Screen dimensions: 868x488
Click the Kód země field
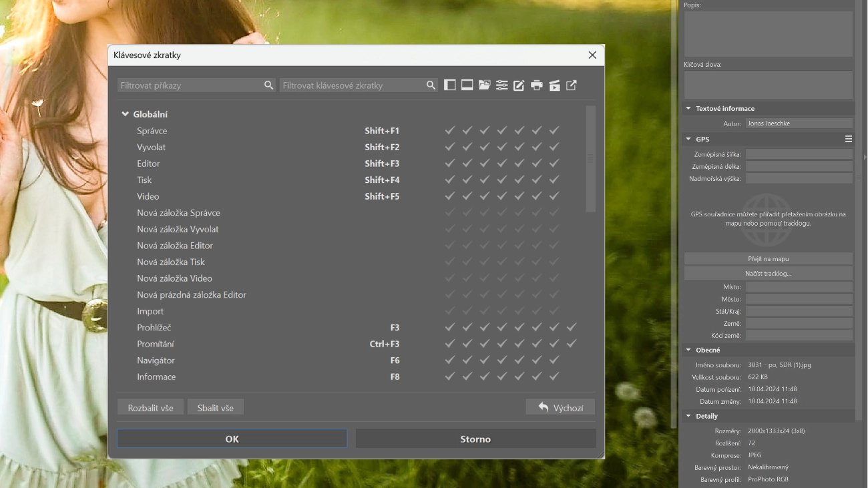tap(799, 335)
